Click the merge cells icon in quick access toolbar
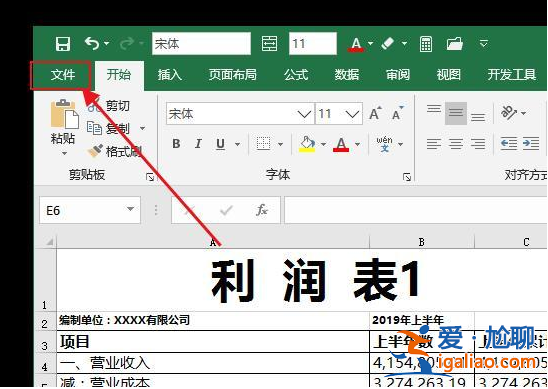The width and height of the screenshot is (548, 389). click(269, 44)
